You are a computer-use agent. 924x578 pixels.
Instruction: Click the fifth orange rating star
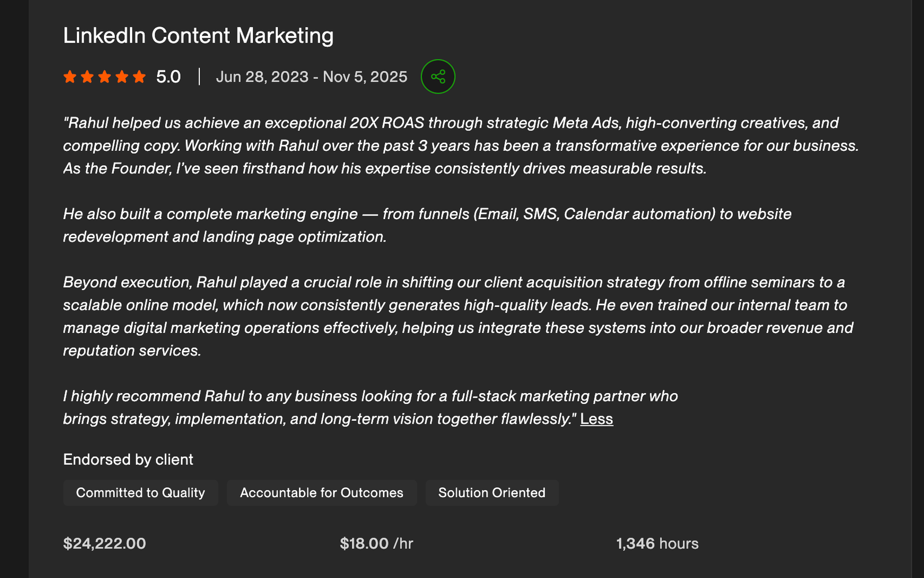click(139, 76)
